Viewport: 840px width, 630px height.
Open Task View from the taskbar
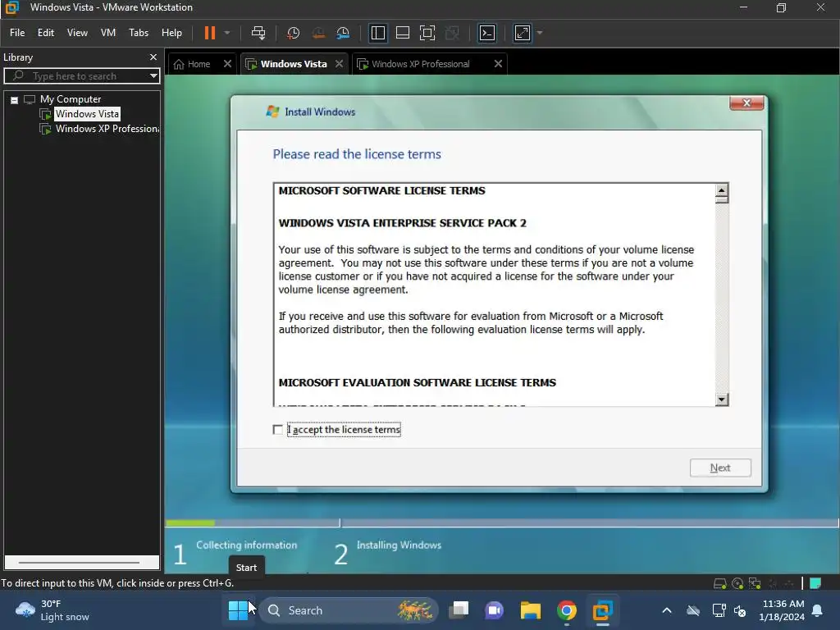459,610
